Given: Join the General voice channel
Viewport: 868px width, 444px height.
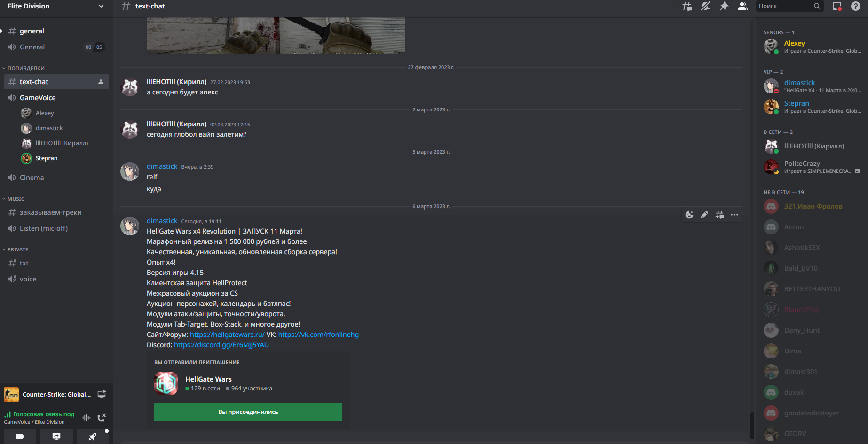Looking at the screenshot, I should click(x=56, y=47).
